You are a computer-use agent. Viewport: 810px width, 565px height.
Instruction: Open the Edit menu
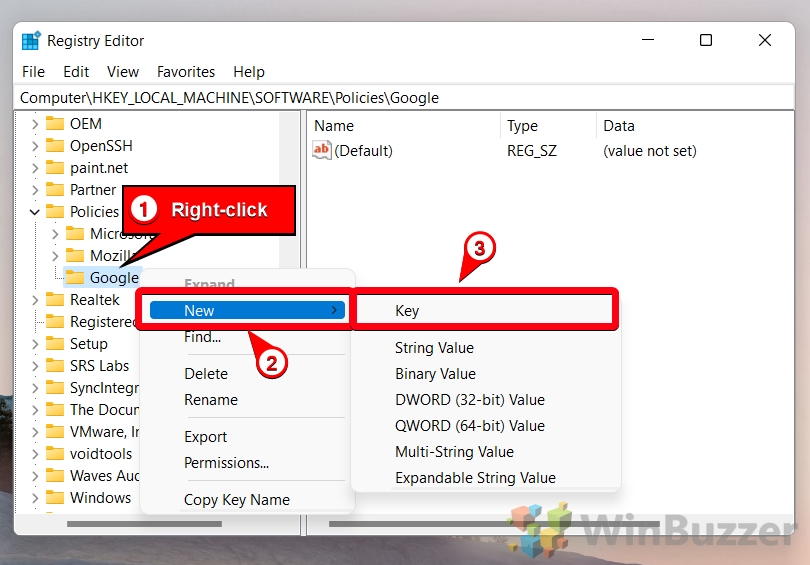point(76,71)
